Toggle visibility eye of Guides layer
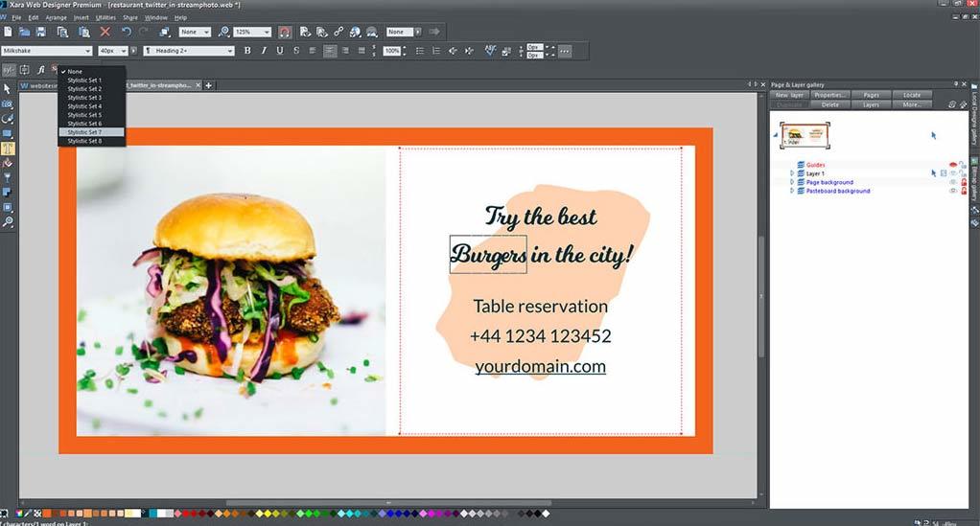Viewport: 980px width, 526px height. [953, 165]
